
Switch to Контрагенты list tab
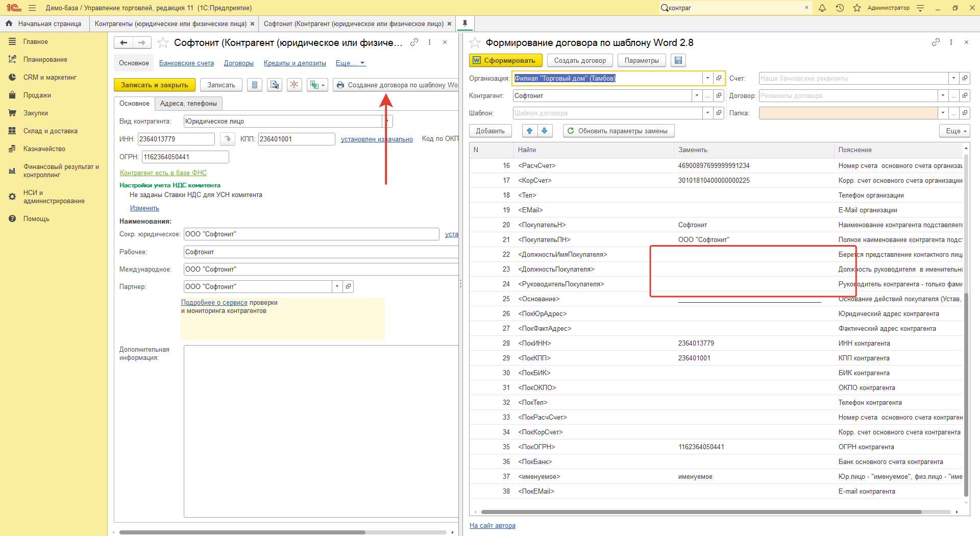(174, 23)
